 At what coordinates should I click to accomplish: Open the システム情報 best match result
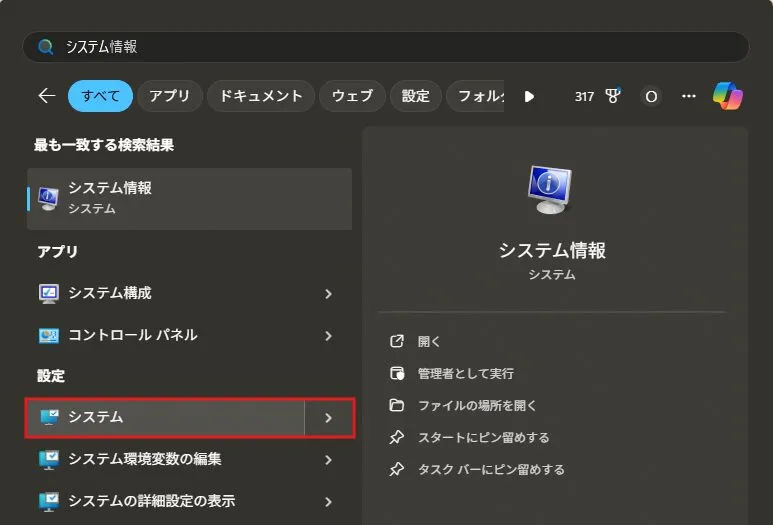pos(189,199)
